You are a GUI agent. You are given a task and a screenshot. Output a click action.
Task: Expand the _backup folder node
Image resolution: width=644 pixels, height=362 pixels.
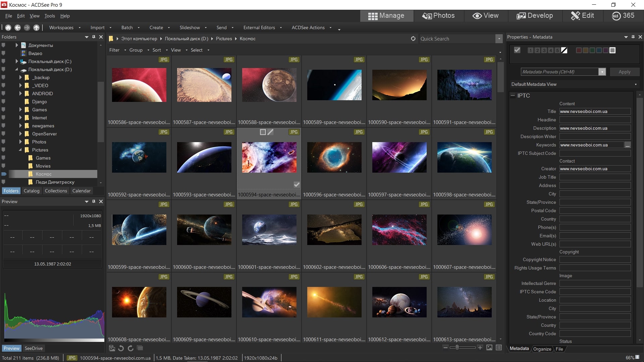pos(20,77)
